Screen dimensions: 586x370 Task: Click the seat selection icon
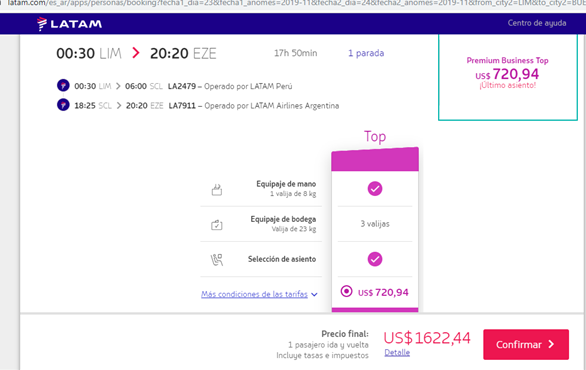coord(217,259)
